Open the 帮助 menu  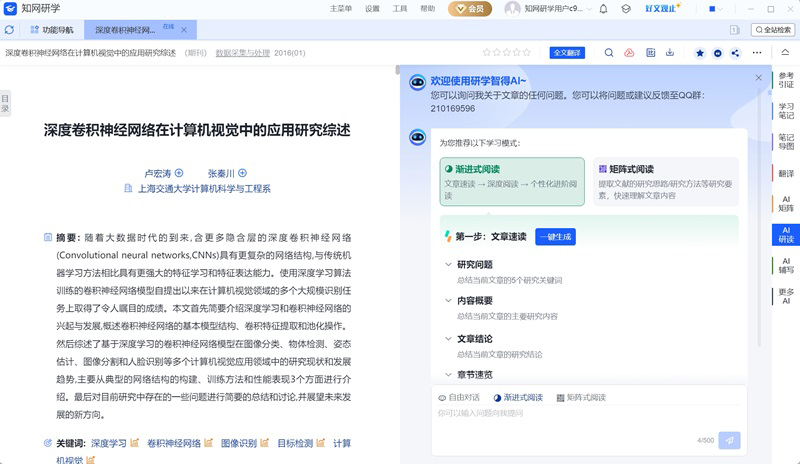428,9
